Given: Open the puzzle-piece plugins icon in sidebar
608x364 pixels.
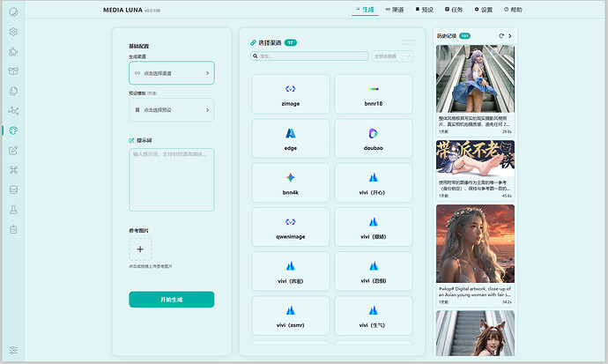Looking at the screenshot, I should click(13, 51).
